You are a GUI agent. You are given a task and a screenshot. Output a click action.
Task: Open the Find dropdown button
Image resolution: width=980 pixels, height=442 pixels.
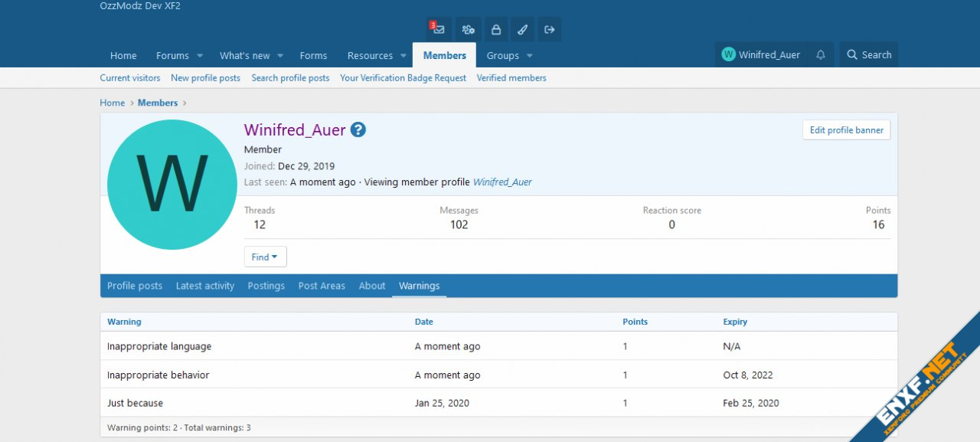click(265, 257)
